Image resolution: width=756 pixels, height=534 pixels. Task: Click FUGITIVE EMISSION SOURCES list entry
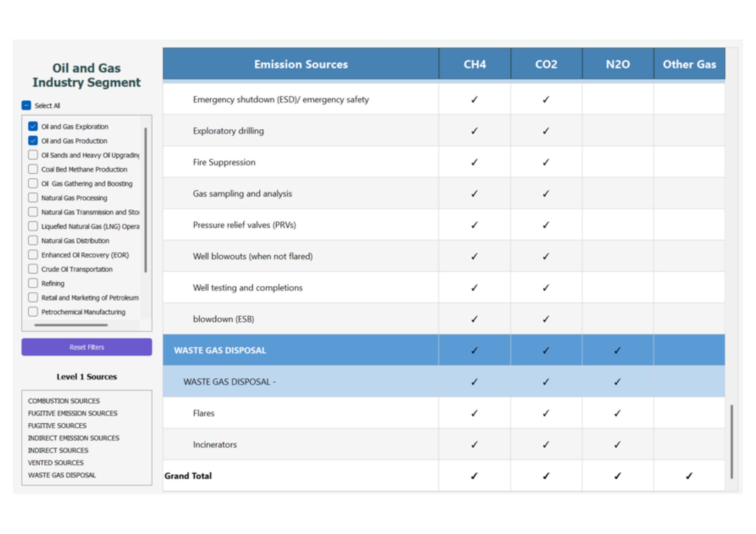(x=72, y=413)
